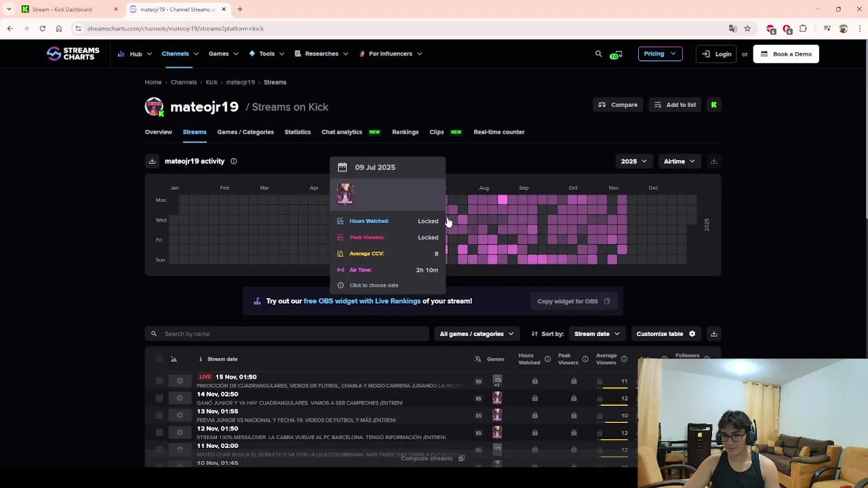Click the thumbnail column image icon in table header

[174, 359]
